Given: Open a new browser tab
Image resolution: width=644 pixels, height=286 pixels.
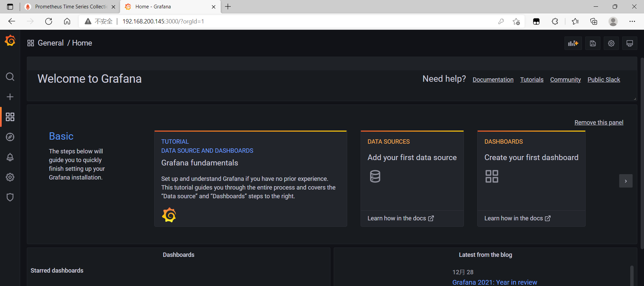Looking at the screenshot, I should coord(228,7).
